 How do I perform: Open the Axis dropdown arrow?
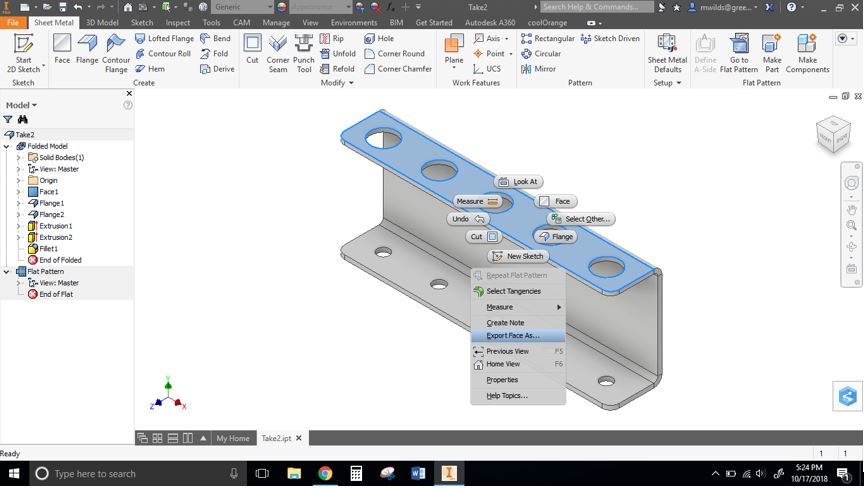[x=507, y=39]
